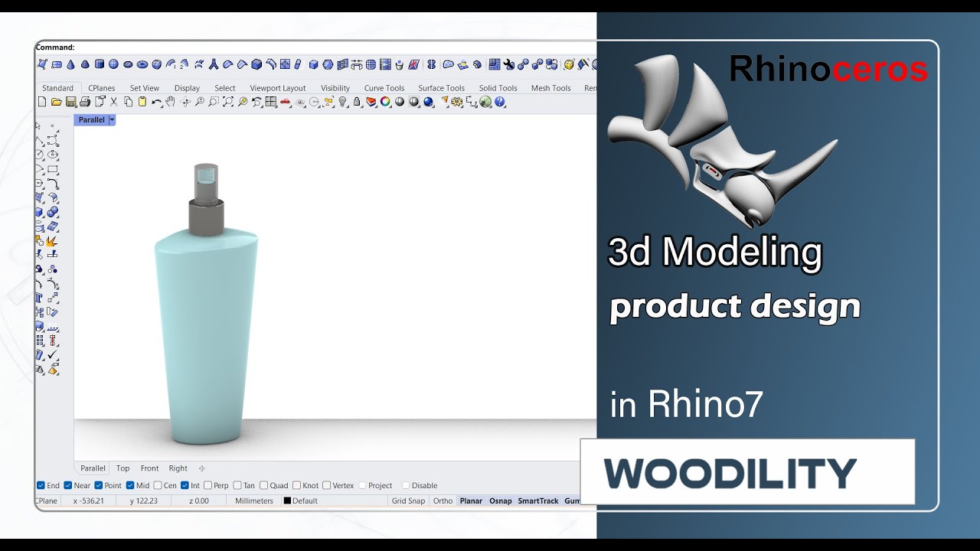Switch to the Curve Tools toolbar tab
This screenshot has width=980, height=551.
tap(384, 88)
